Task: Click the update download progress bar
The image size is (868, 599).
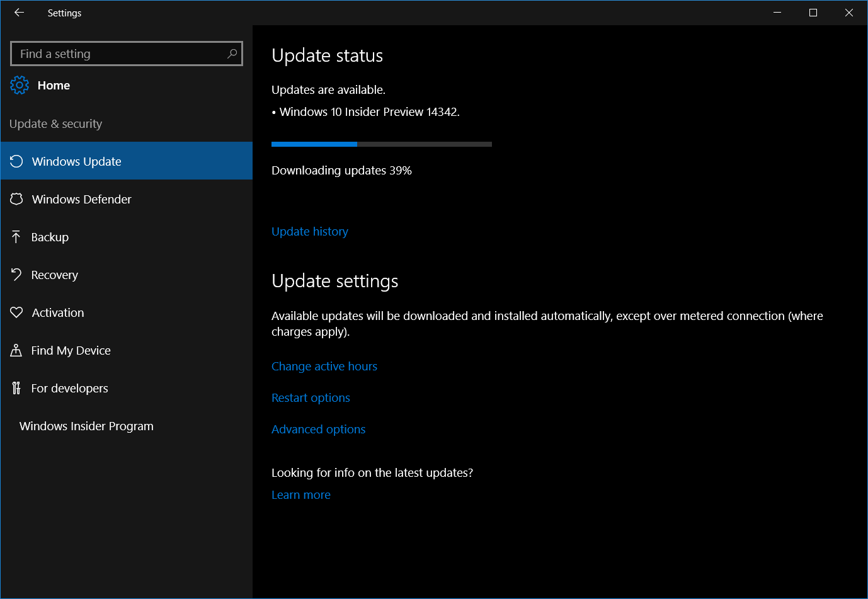Action: (x=381, y=144)
